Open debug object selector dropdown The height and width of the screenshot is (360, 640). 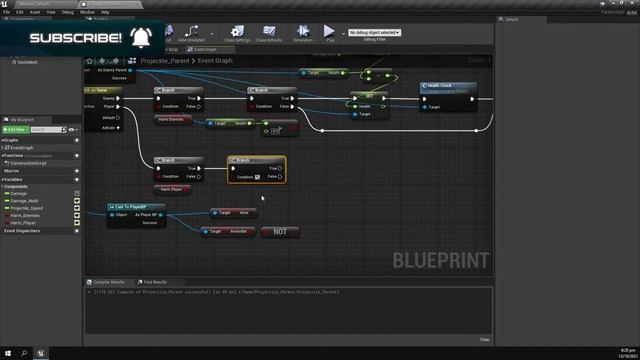tap(374, 33)
